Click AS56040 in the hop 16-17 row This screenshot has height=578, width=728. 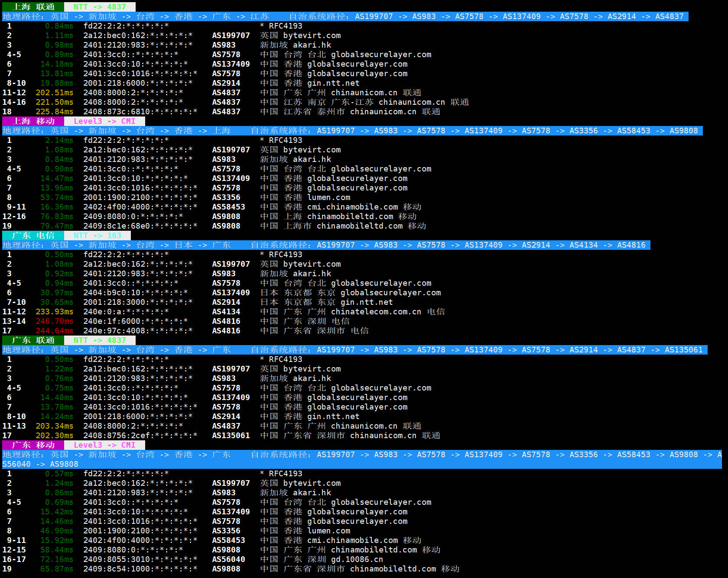click(x=228, y=559)
